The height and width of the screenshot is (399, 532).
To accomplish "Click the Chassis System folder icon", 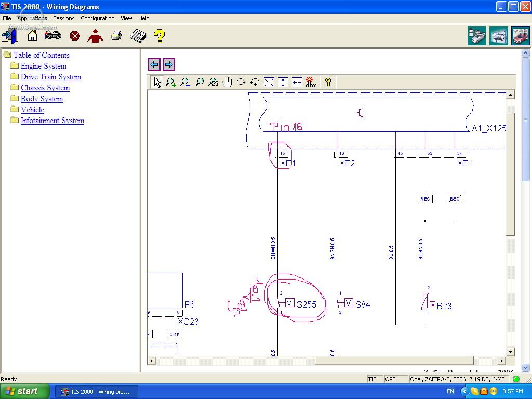I will pos(14,87).
